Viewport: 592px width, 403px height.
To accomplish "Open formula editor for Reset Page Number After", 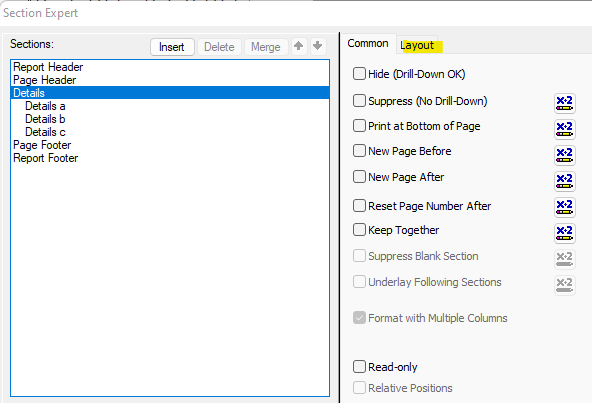I will tap(564, 207).
